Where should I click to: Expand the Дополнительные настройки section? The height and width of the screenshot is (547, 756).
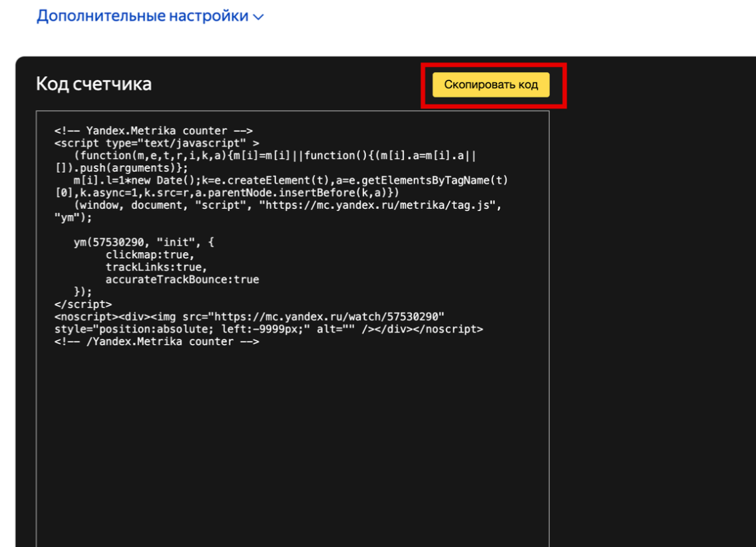coord(150,16)
